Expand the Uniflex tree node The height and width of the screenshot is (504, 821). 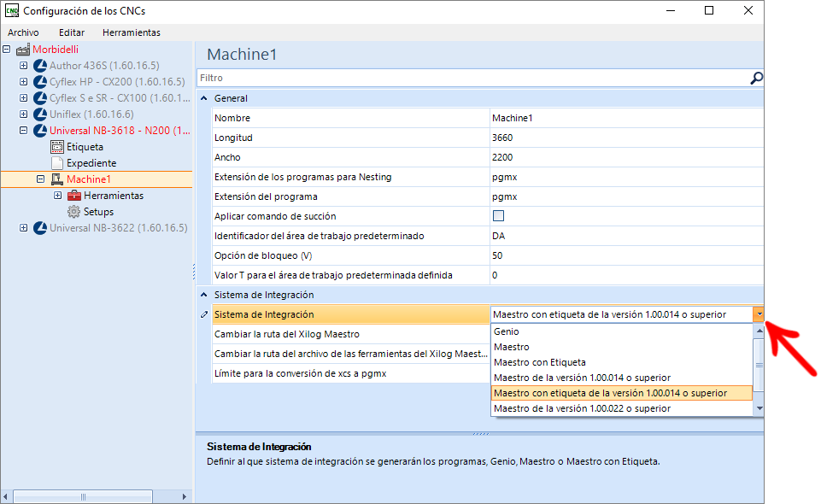point(24,114)
